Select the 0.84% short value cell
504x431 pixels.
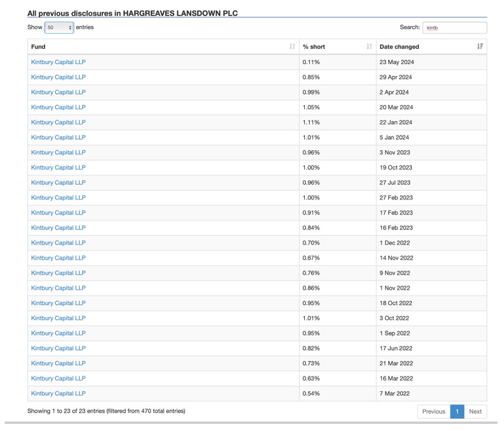click(338, 228)
